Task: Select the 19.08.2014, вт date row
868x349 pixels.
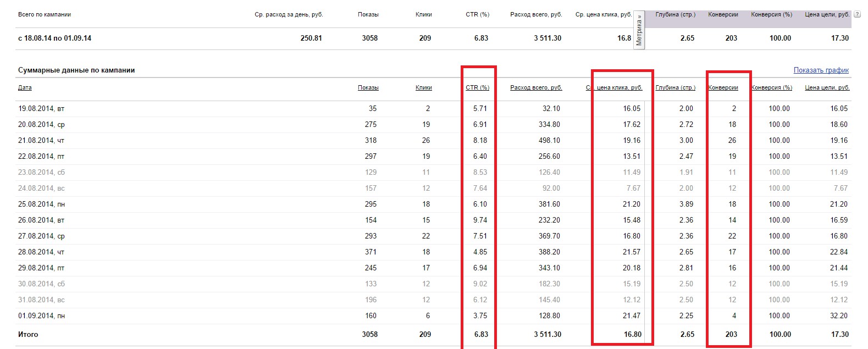Action: (x=41, y=109)
